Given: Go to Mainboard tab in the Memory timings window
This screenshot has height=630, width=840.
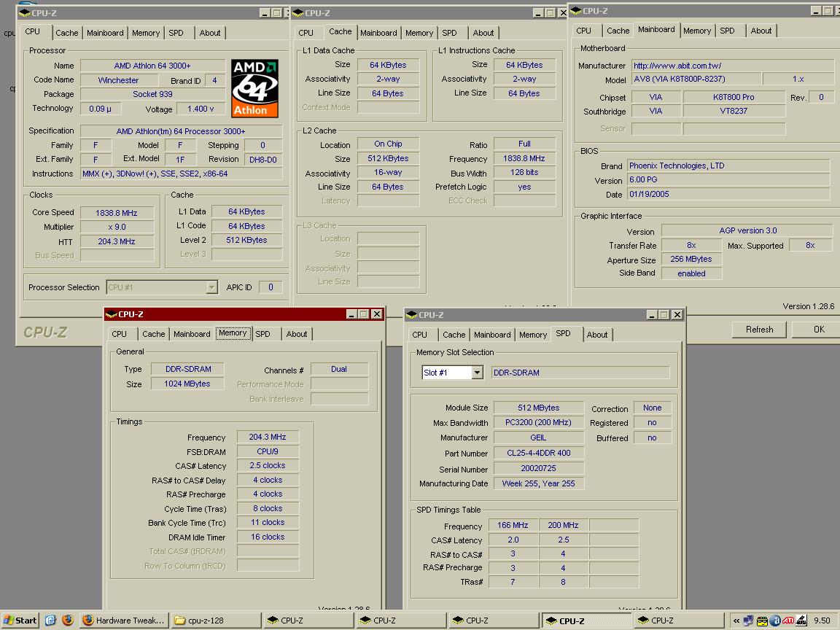Looking at the screenshot, I should pyautogui.click(x=192, y=334).
